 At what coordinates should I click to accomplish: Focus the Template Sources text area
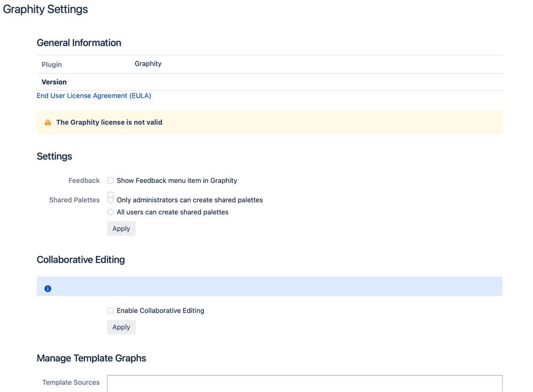click(305, 383)
